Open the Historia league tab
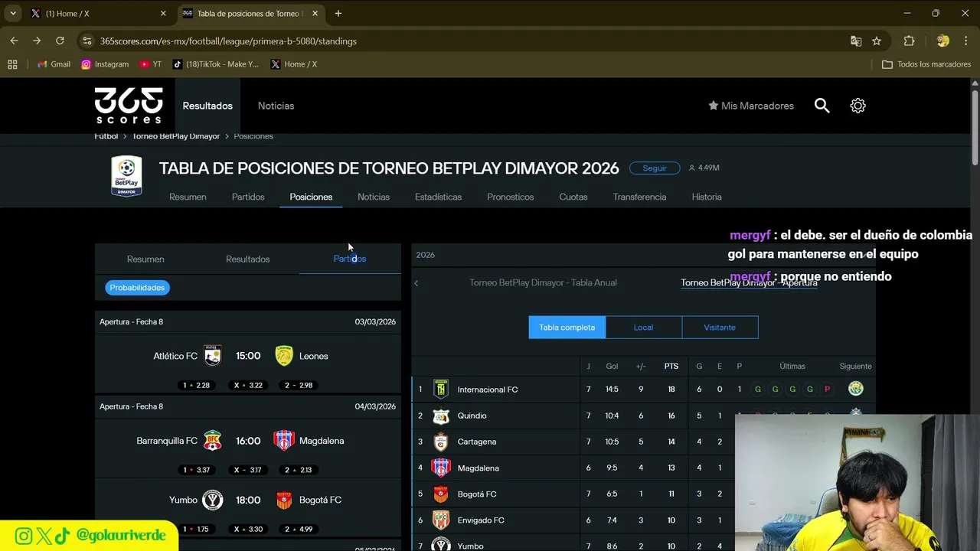 click(x=707, y=197)
